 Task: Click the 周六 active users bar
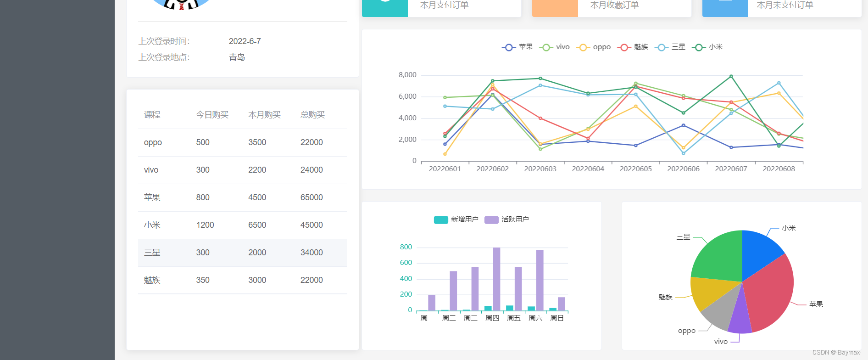(540, 280)
